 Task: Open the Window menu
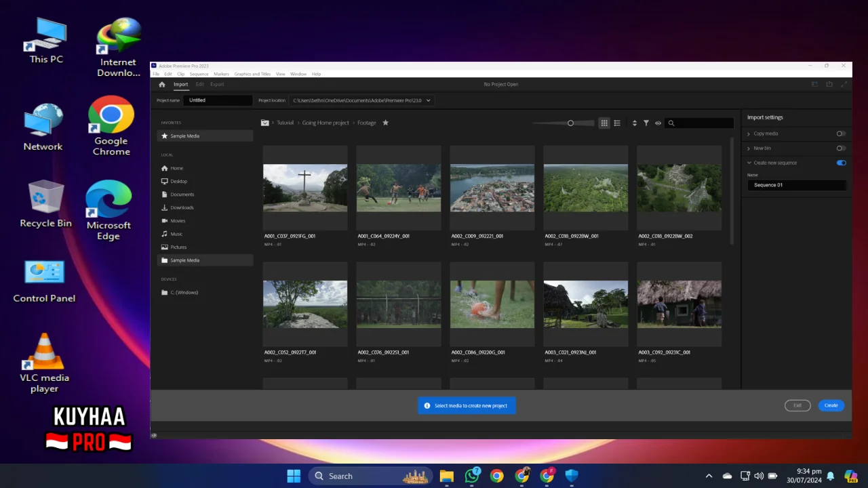[298, 74]
